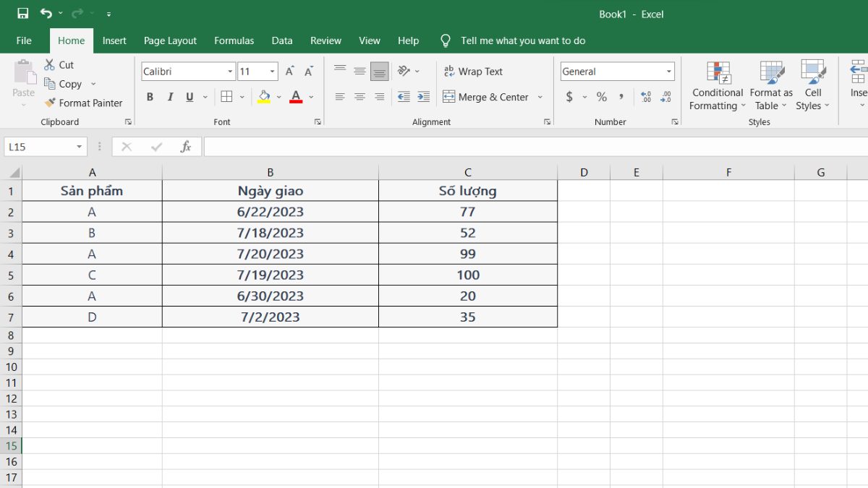
Task: Click the Increase Decimal icon
Action: pos(646,97)
